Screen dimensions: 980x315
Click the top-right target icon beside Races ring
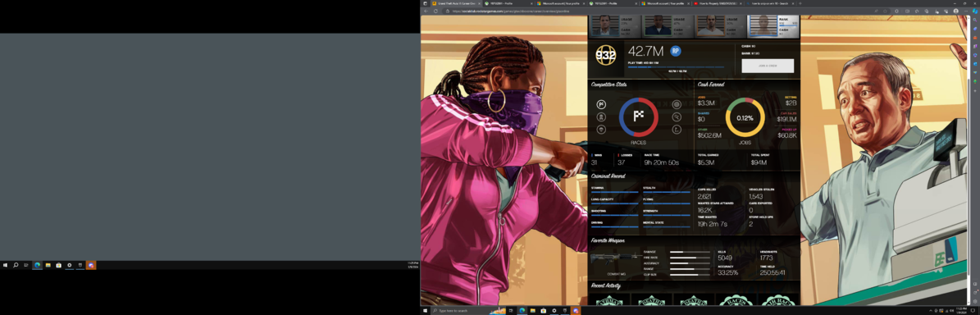point(677,104)
